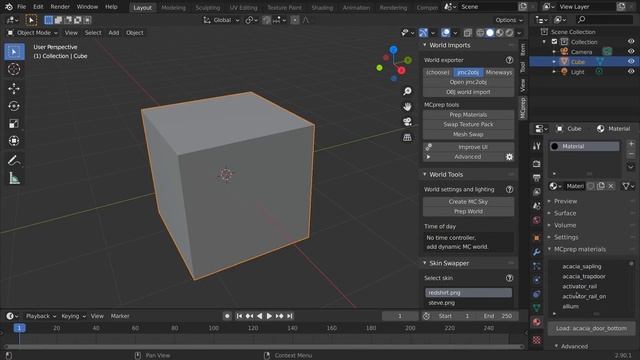
Task: Select the Scale tool
Action: pos(14,124)
